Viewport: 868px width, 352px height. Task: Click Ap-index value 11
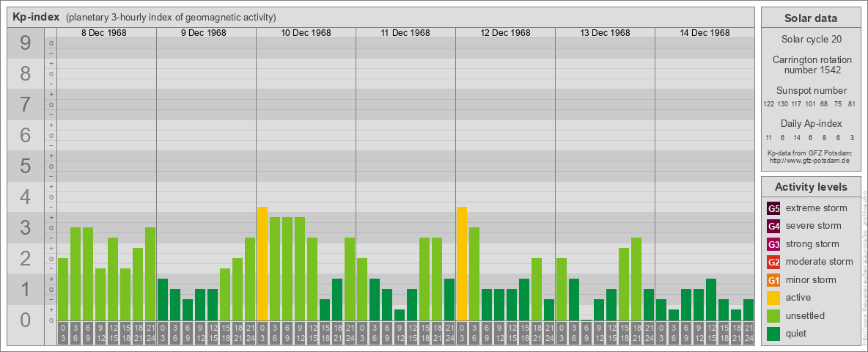pyautogui.click(x=768, y=137)
